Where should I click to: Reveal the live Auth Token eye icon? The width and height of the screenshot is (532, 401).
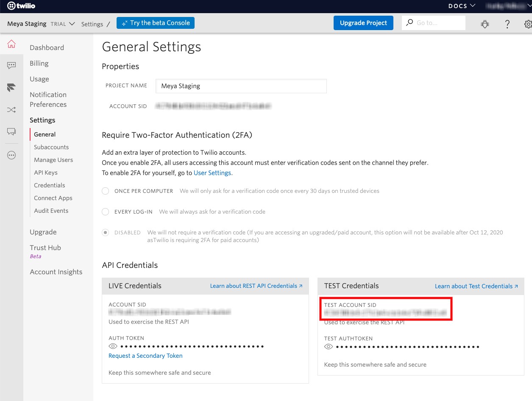pyautogui.click(x=113, y=346)
